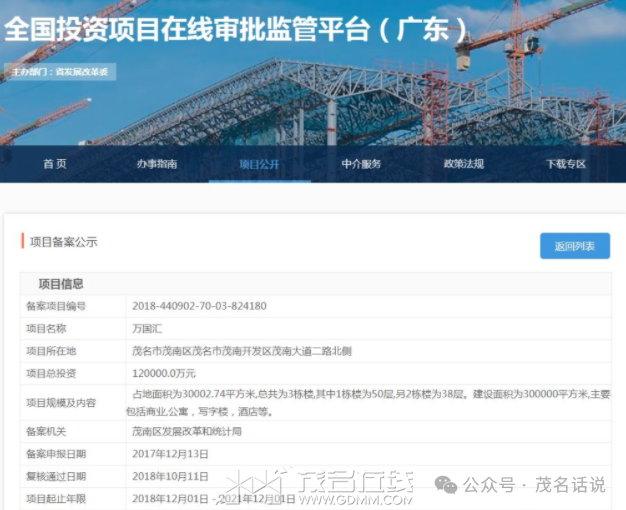
Task: Go to the 中介服务 tab
Action: coord(361,164)
